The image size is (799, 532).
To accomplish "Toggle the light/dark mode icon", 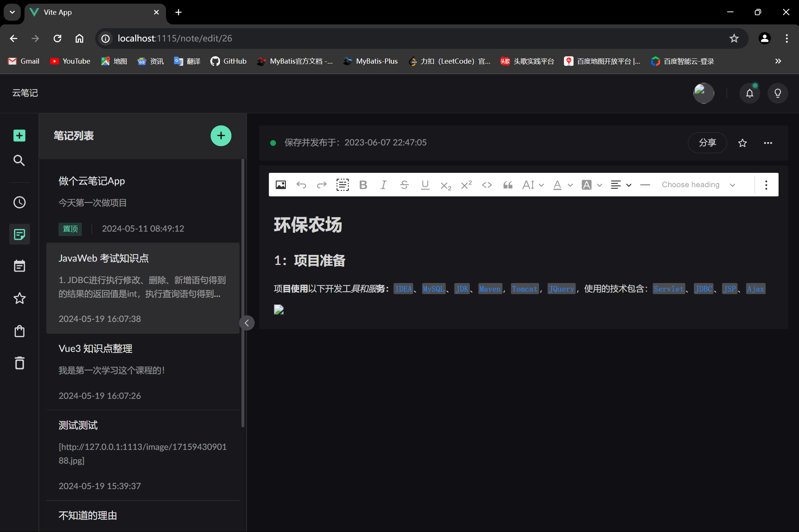I will [x=777, y=92].
